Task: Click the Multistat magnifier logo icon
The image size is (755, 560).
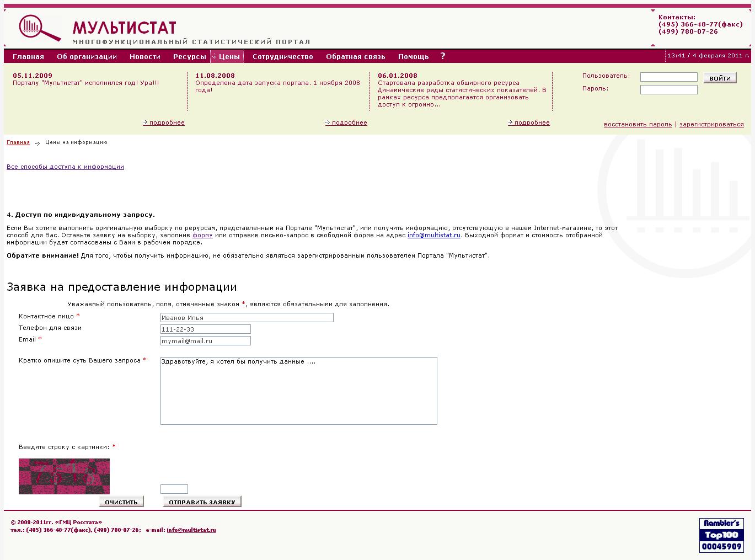Action: [x=39, y=28]
